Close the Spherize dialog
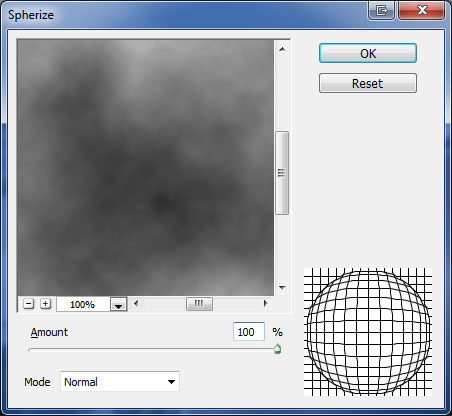The image size is (452, 416). 422,10
